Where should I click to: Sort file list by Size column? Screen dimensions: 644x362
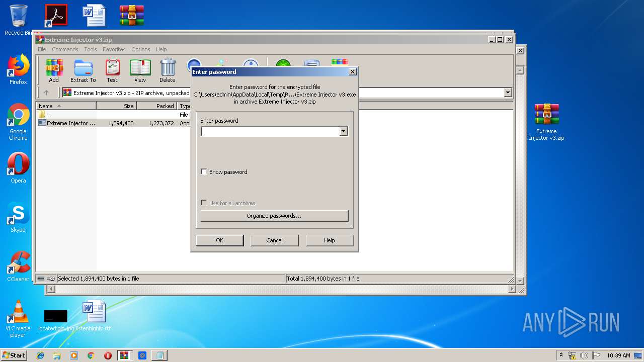(x=116, y=106)
